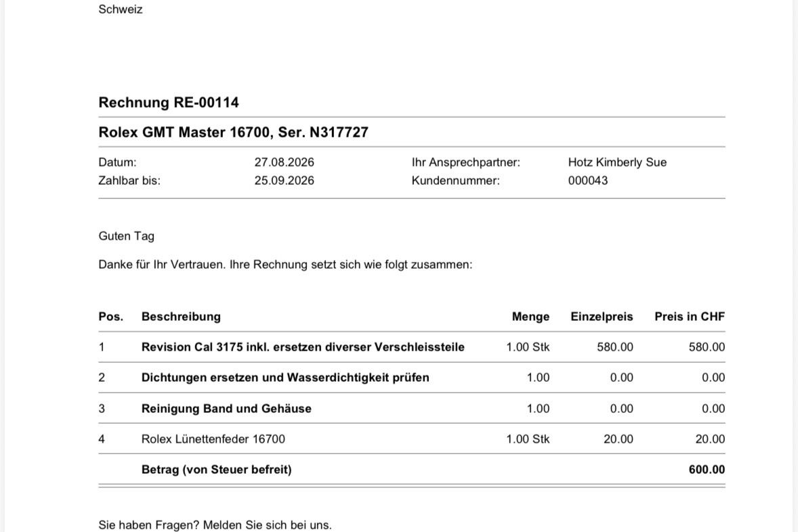Click the "Beschreibung" column header
Image resolution: width=798 pixels, height=532 pixels.
click(181, 317)
